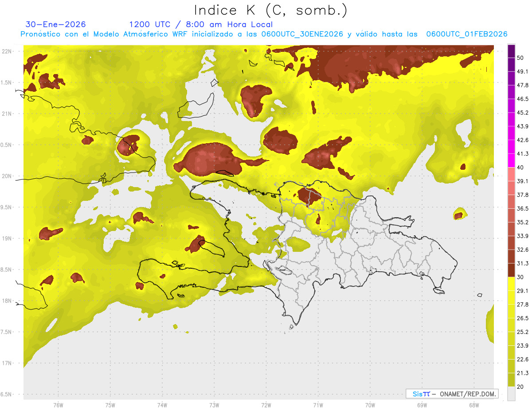Click the '22N' latitude axis label
Image resolution: width=532 pixels, height=411 pixels.
(6, 51)
